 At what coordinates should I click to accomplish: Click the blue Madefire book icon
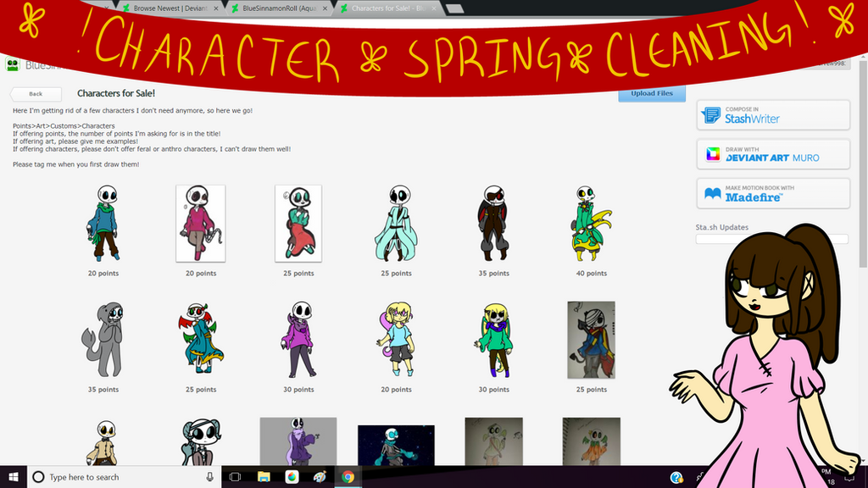tap(712, 194)
